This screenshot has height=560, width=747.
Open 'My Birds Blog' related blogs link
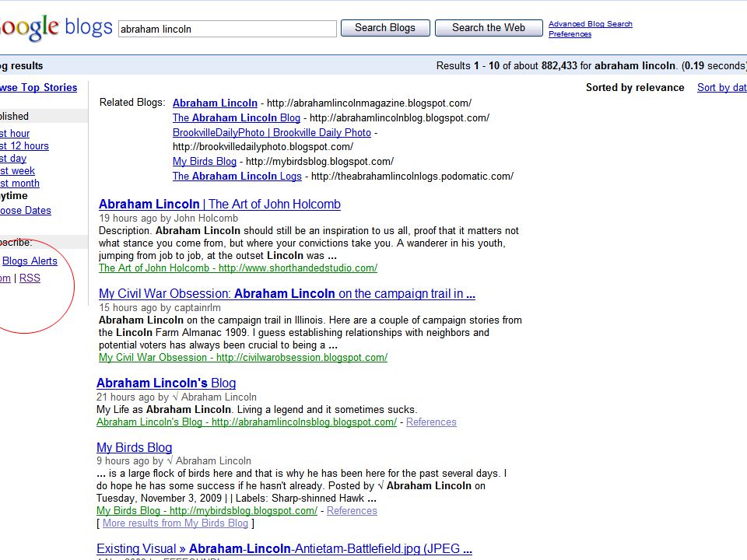(205, 162)
